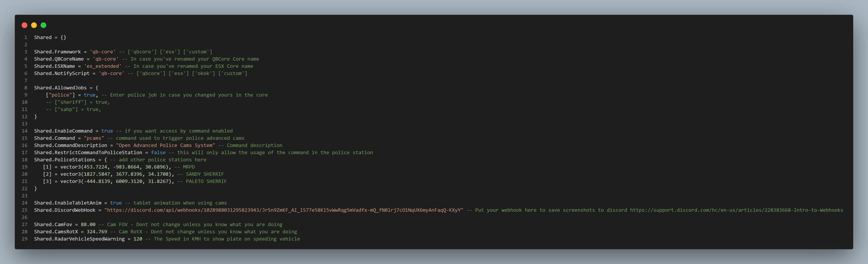The width and height of the screenshot is (868, 264).
Task: Select line number 29 in the gutter
Action: coord(24,239)
